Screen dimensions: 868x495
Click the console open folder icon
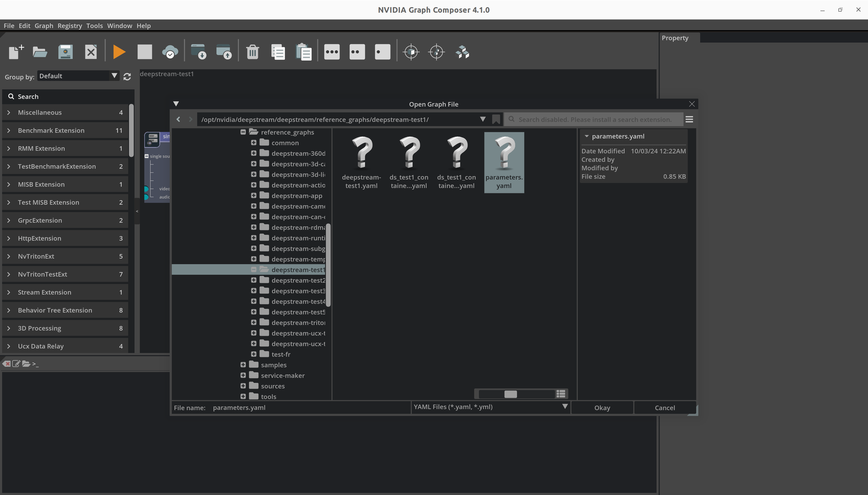pyautogui.click(x=26, y=364)
